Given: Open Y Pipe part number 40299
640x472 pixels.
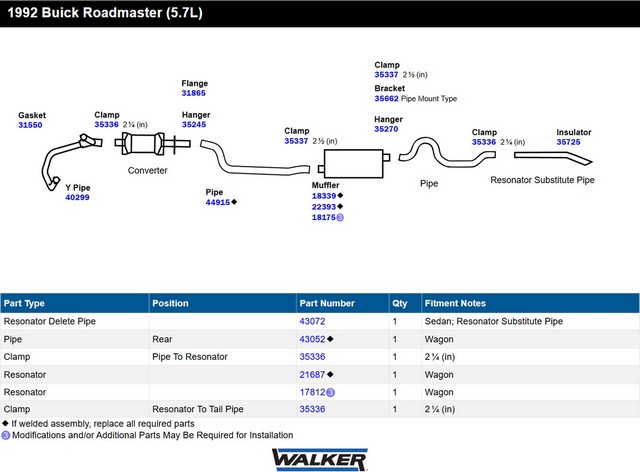Looking at the screenshot, I should click(x=77, y=197).
